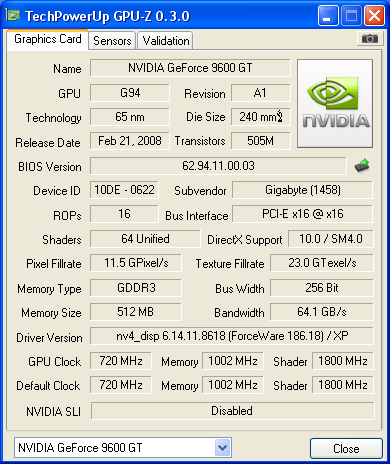Screen dimensions: 390x464
Task: Click BIOS Version field 62.94.11.00.03
Action: 218,166
